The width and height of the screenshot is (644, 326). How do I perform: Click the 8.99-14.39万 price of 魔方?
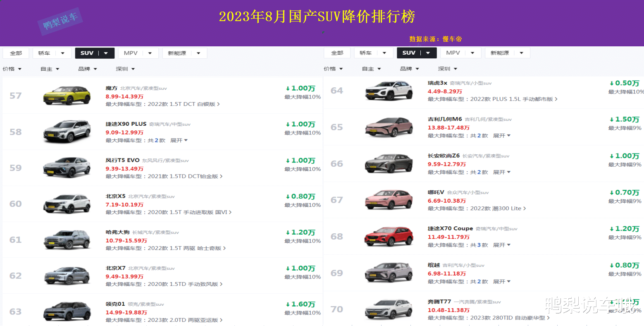click(x=124, y=96)
